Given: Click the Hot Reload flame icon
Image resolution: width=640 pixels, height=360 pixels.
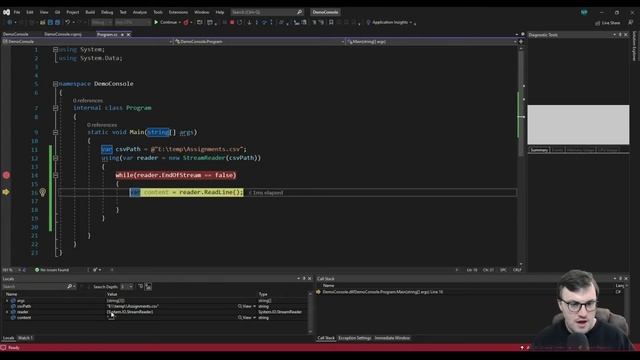Looking at the screenshot, I should click(186, 22).
